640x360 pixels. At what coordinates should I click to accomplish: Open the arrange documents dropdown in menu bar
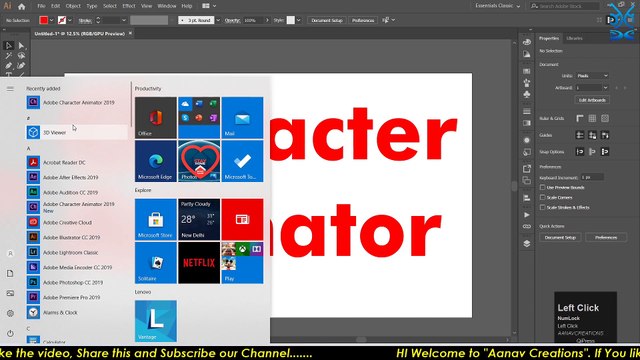[209, 6]
